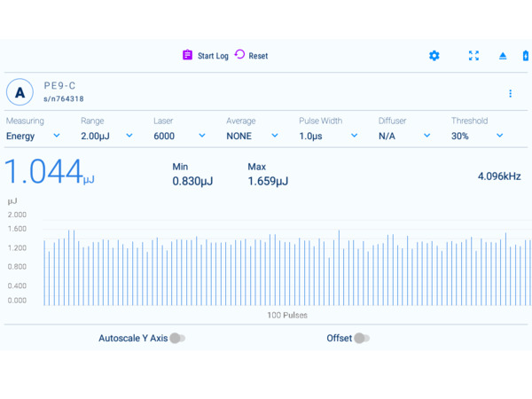Toggle the Autoscale Y Axis switch
The image size is (532, 399).
click(177, 338)
